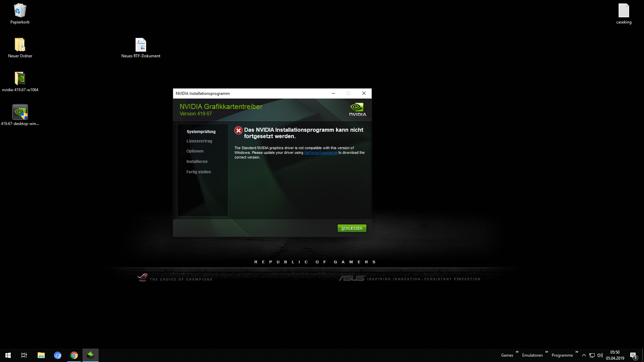
Task: Open Google Chrome from taskbar
Action: (74, 355)
